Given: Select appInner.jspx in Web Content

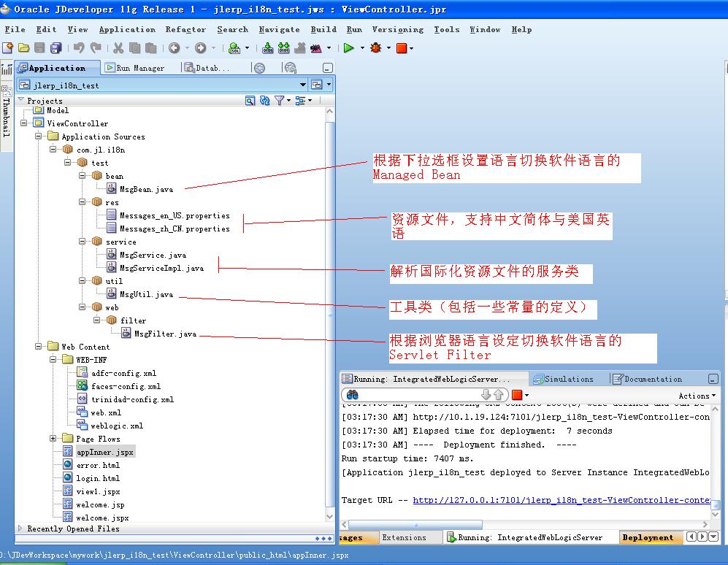Looking at the screenshot, I should pyautogui.click(x=105, y=452).
